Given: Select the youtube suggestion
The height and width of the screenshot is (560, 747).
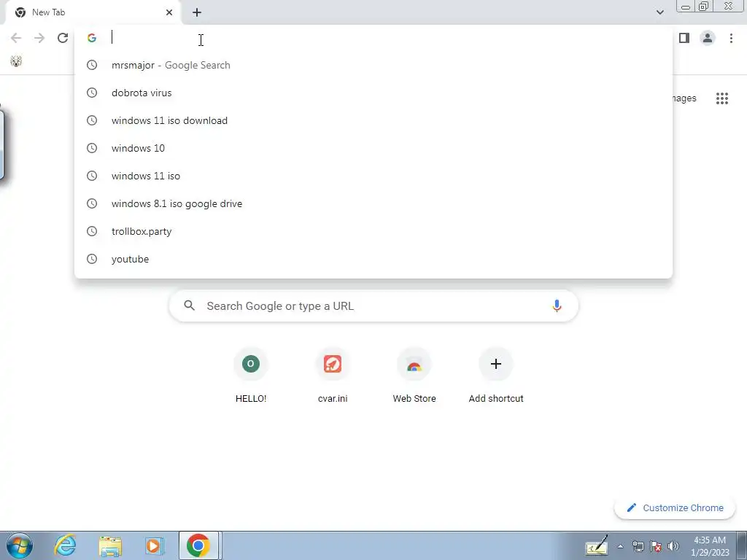Looking at the screenshot, I should coord(373,259).
